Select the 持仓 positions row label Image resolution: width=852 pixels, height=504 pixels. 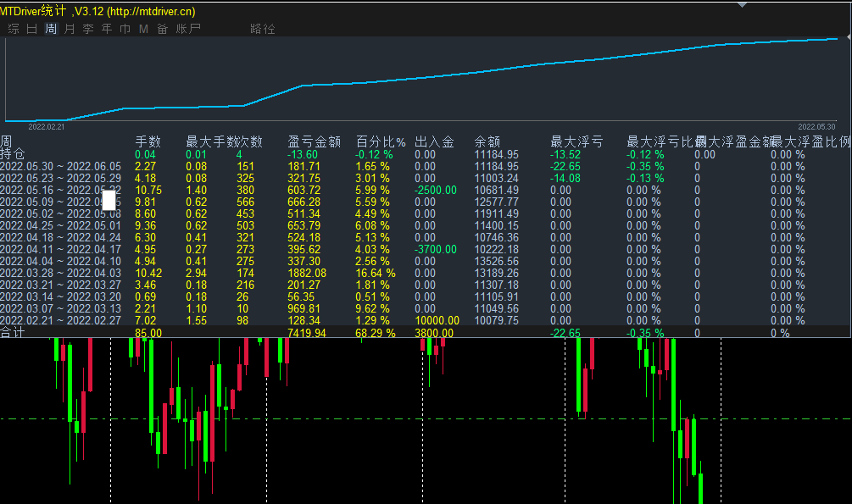pyautogui.click(x=13, y=153)
